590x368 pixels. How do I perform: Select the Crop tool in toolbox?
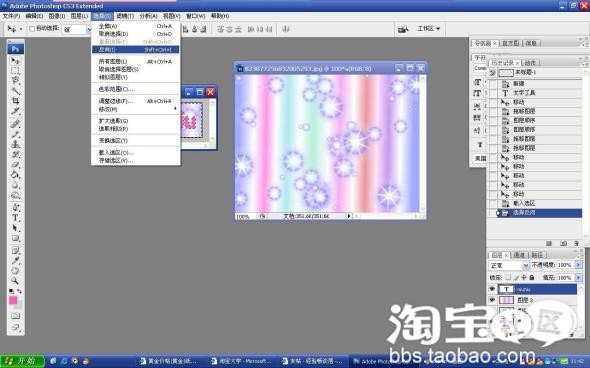pyautogui.click(x=15, y=101)
